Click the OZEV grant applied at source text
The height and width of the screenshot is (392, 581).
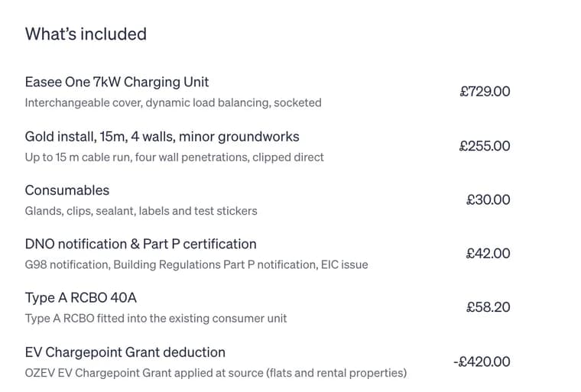pos(216,373)
